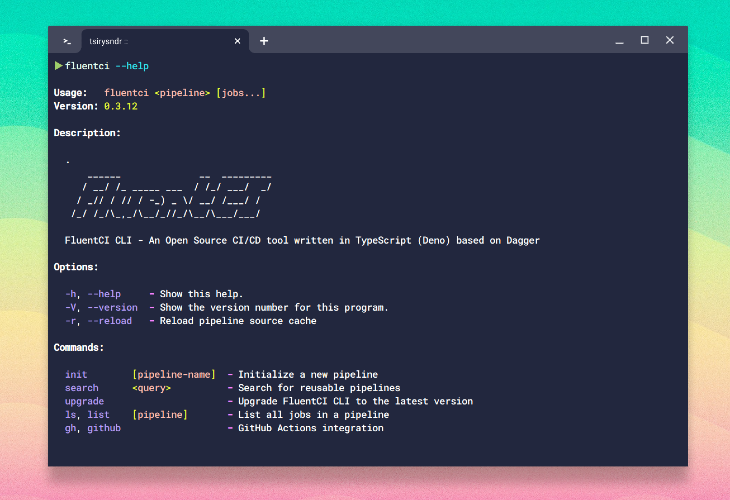
Task: Click the typed command 'fluentci'
Action: [x=87, y=66]
